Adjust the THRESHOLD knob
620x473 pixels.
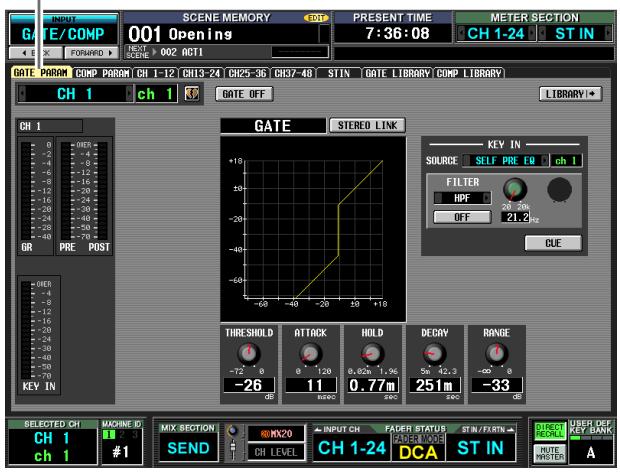pos(249,353)
